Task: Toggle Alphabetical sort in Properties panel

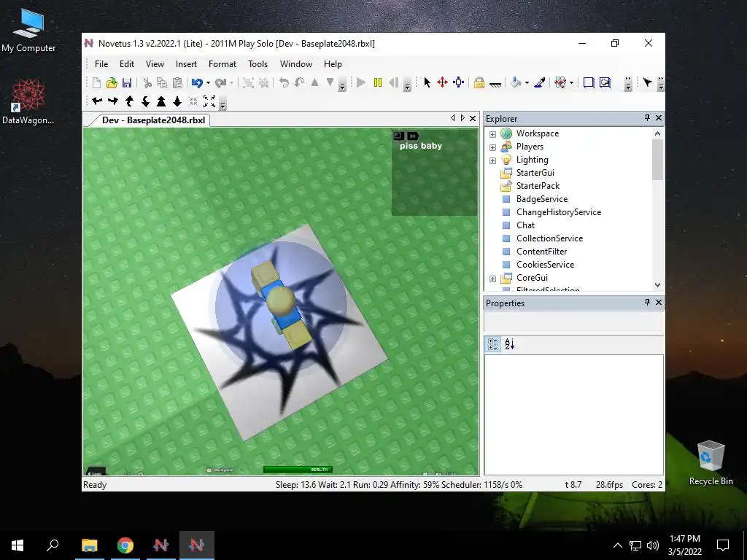Action: tap(509, 344)
